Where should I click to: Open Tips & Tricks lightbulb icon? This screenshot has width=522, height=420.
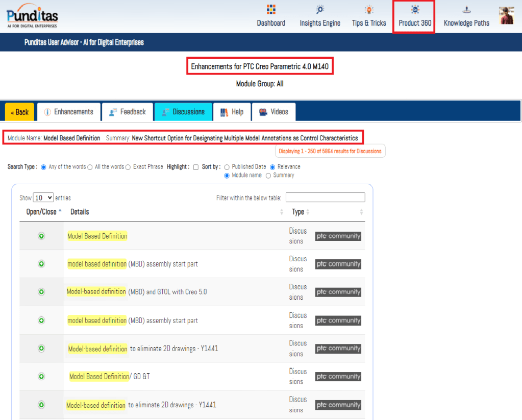coord(369,10)
